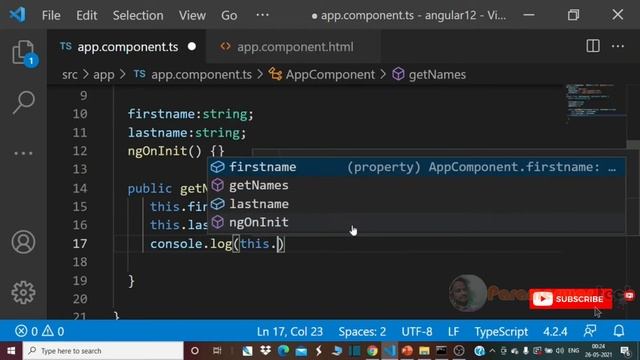The height and width of the screenshot is (360, 640).
Task: Open the Go menu
Action: point(229,16)
